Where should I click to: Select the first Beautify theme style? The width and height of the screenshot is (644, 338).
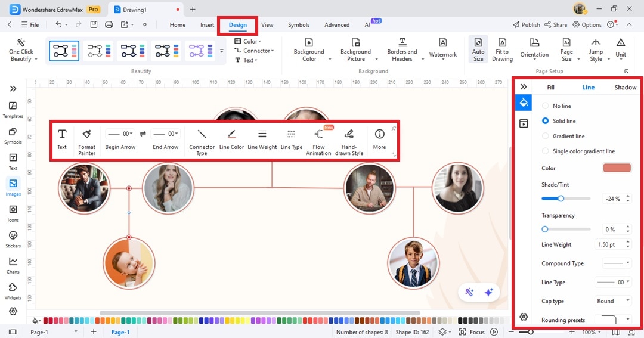point(64,51)
